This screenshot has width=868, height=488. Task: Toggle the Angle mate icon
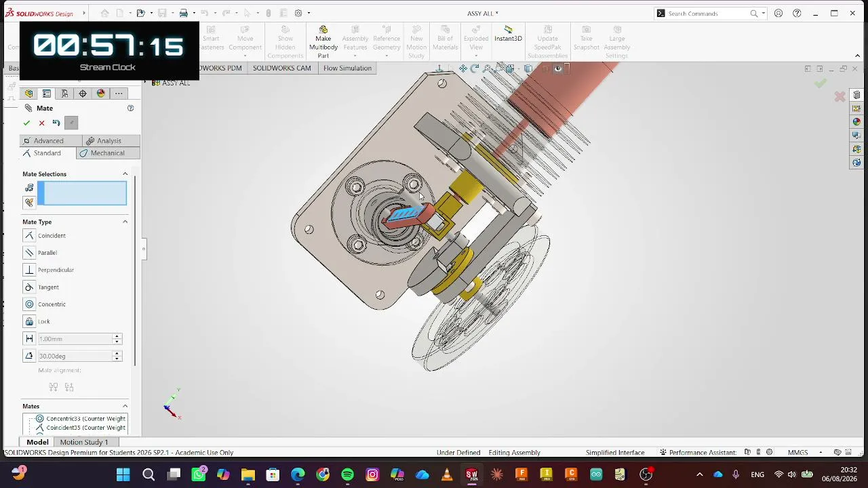click(x=29, y=356)
